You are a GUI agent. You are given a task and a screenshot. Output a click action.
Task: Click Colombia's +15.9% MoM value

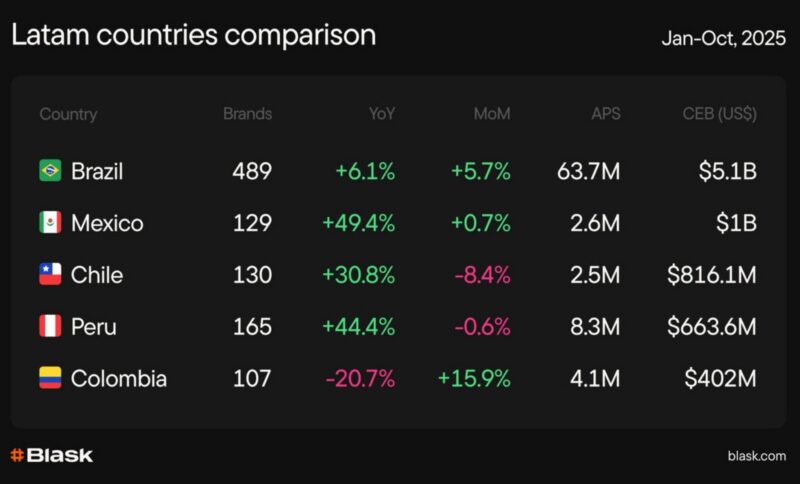click(474, 379)
